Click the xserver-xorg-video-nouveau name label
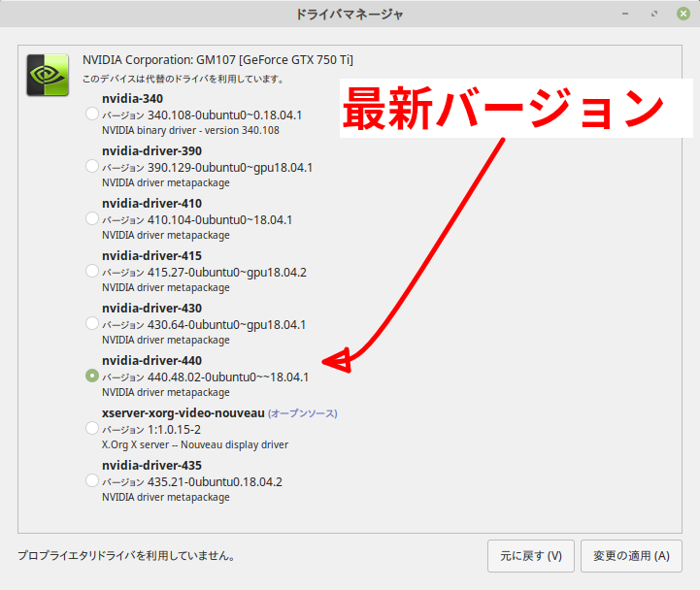The image size is (700, 590). 183,413
